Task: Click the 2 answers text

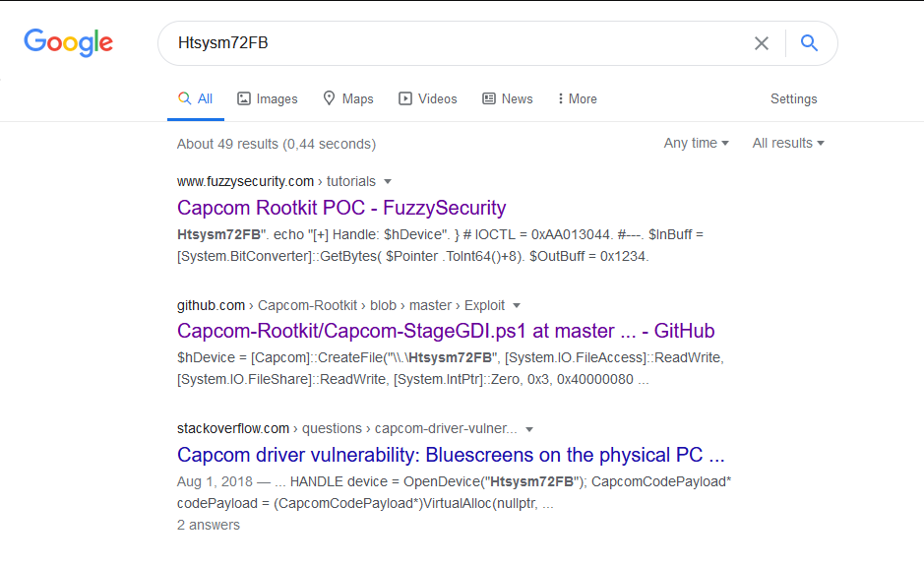Action: [x=209, y=525]
